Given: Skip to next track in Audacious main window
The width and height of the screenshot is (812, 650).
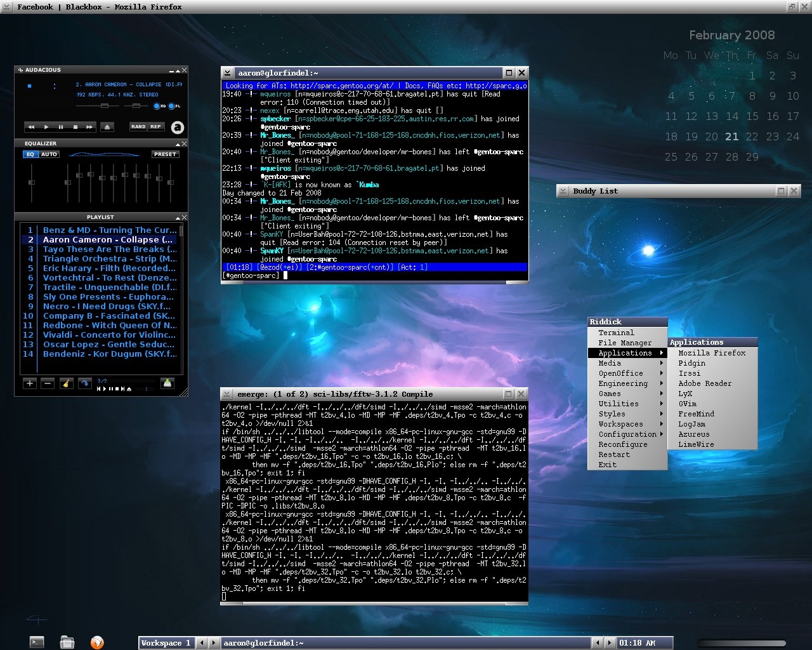Looking at the screenshot, I should [89, 127].
